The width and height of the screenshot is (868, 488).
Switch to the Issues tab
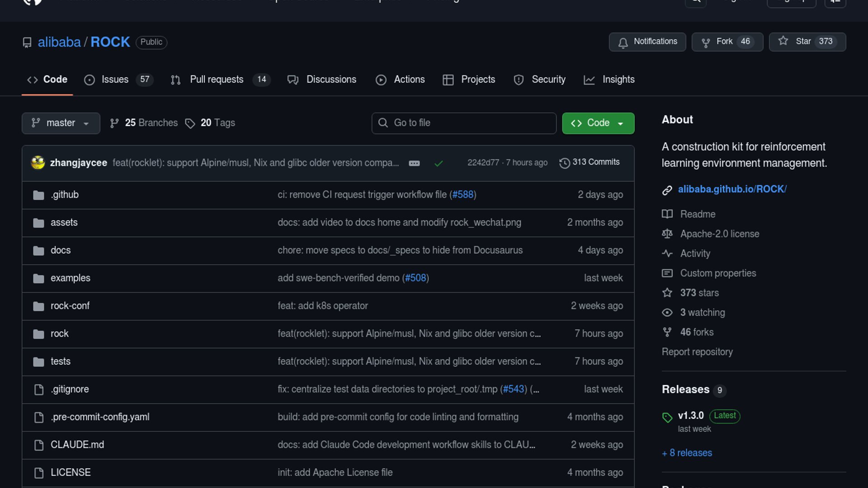pos(115,80)
